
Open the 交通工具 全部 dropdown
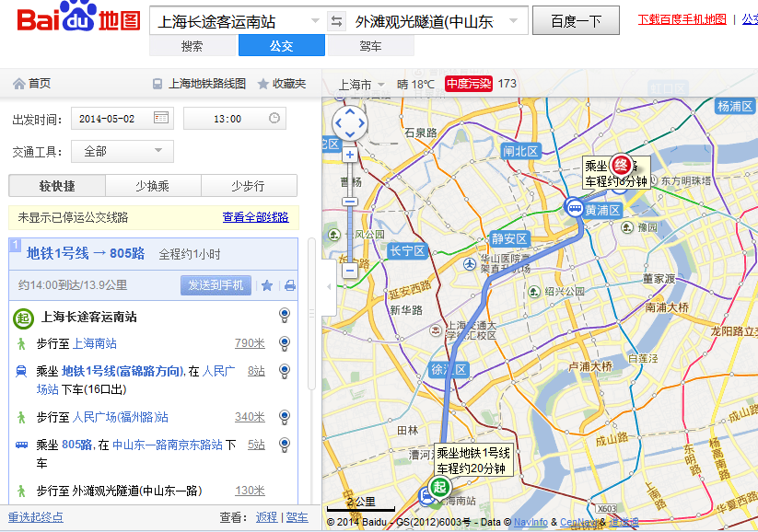[122, 151]
